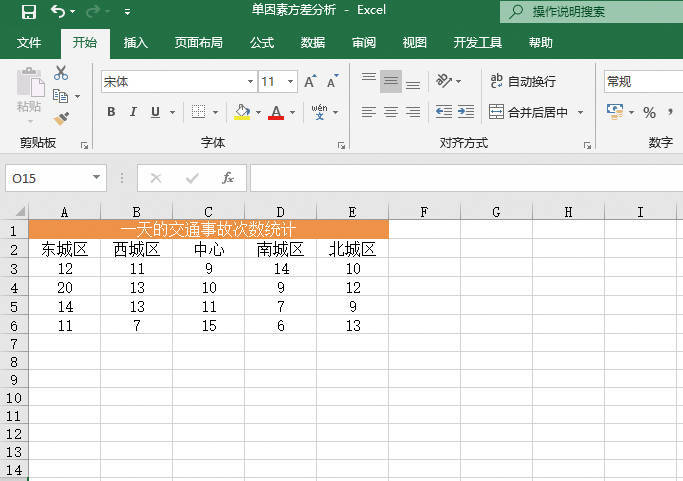Toggle italic formatting
This screenshot has width=683, height=481.
coord(133,112)
